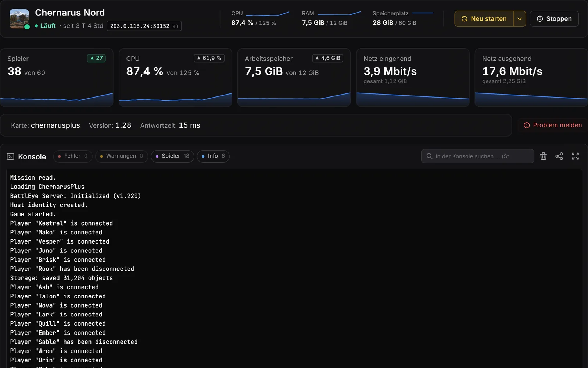Report a problem via Problem melden
This screenshot has height=368, width=588.
[x=553, y=125]
